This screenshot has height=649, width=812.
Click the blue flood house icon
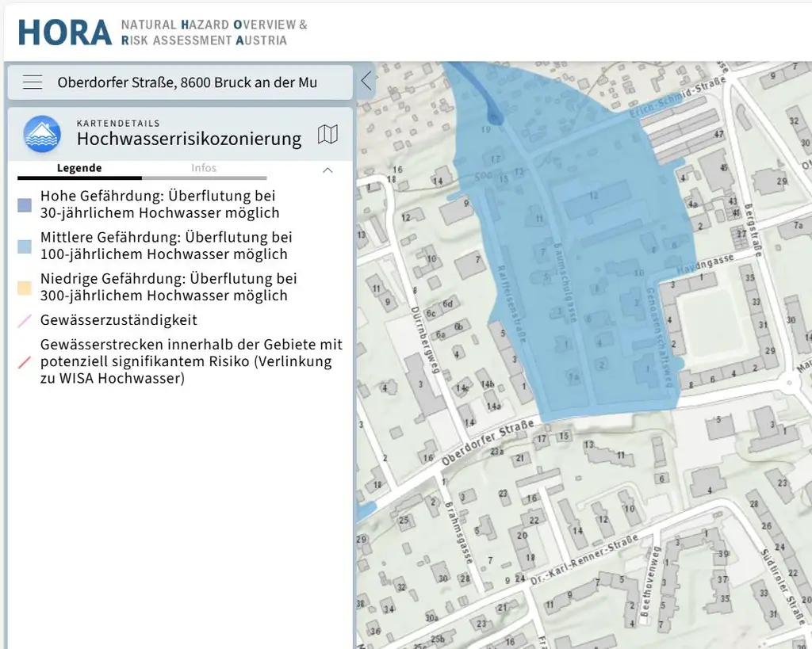point(42,133)
